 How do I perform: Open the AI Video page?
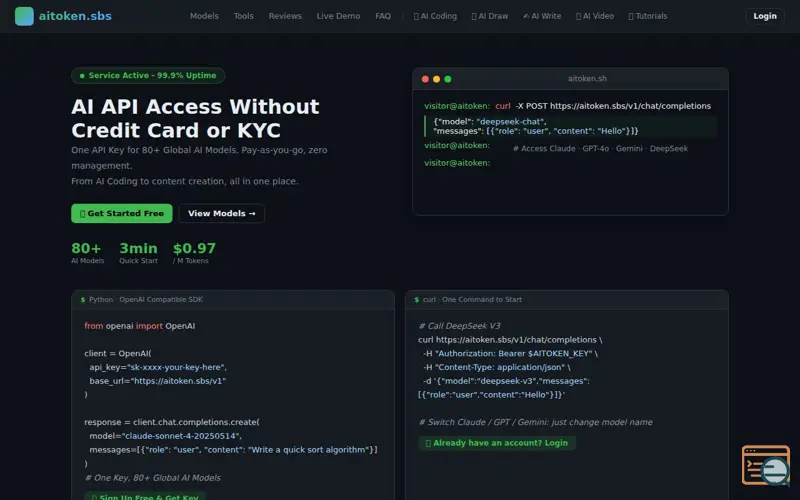[595, 16]
